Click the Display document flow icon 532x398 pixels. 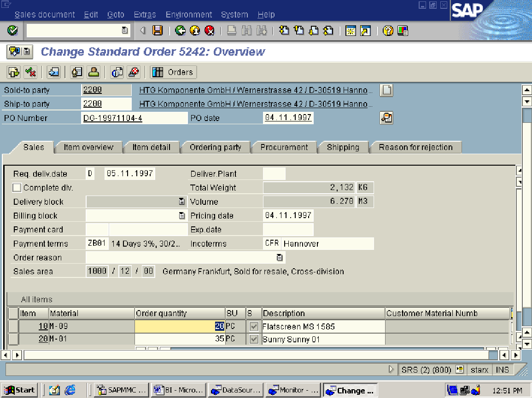pyautogui.click(x=14, y=72)
